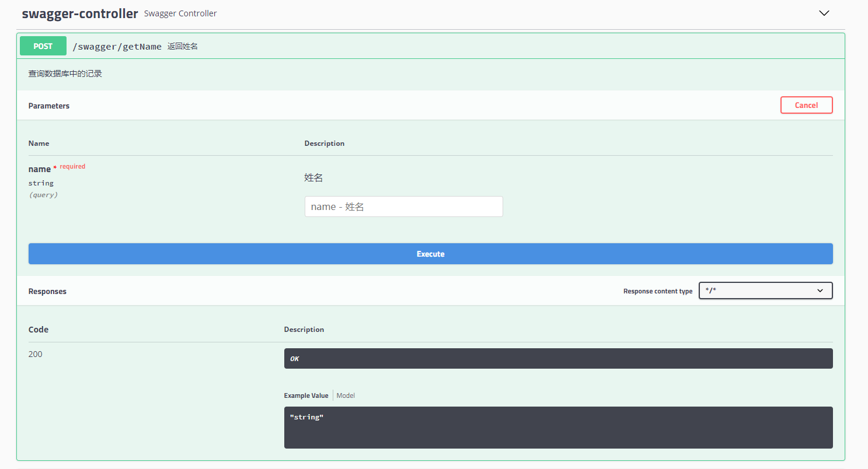Collapse the swagger-controller section chevron
The width and height of the screenshot is (868, 469).
tap(824, 13)
